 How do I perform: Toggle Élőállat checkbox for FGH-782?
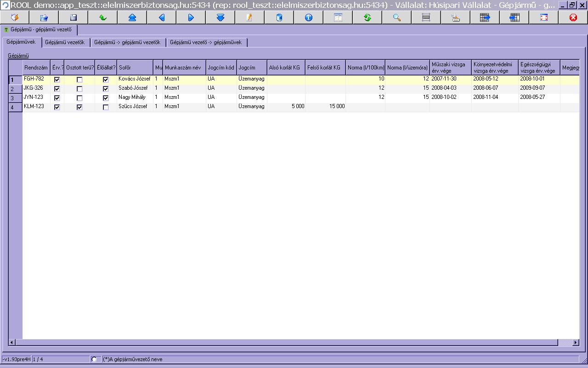[x=106, y=80]
